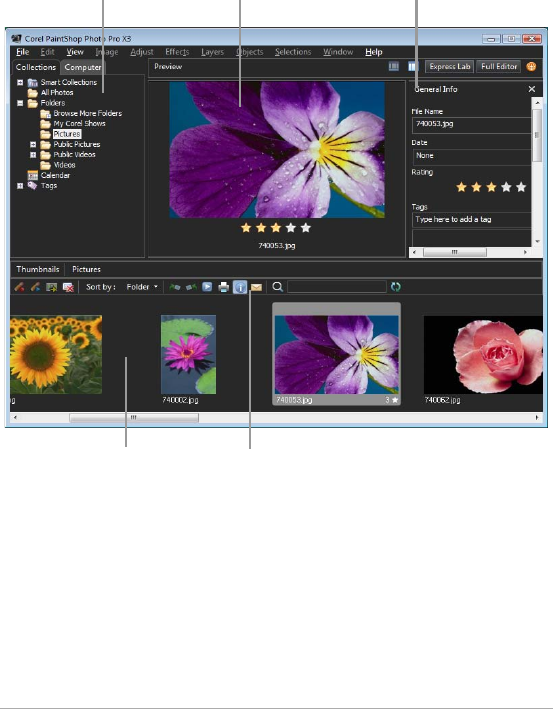Expand the Public Pictures folder

33,144
